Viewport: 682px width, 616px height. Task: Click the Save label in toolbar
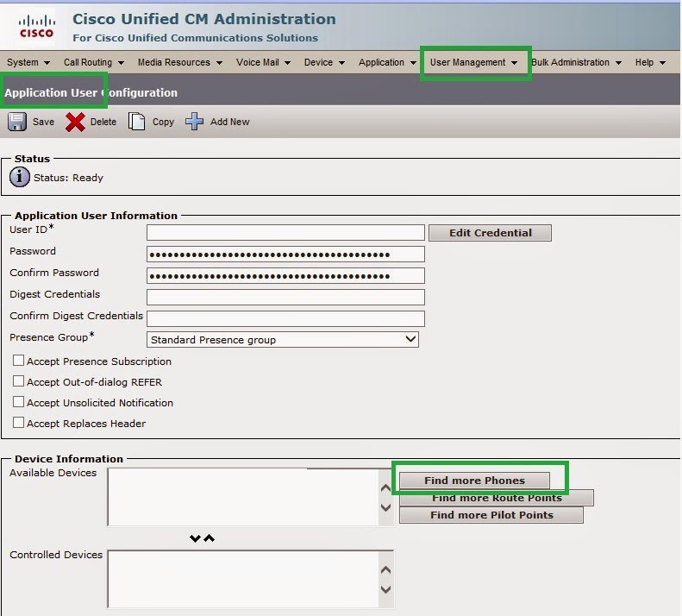(x=43, y=122)
